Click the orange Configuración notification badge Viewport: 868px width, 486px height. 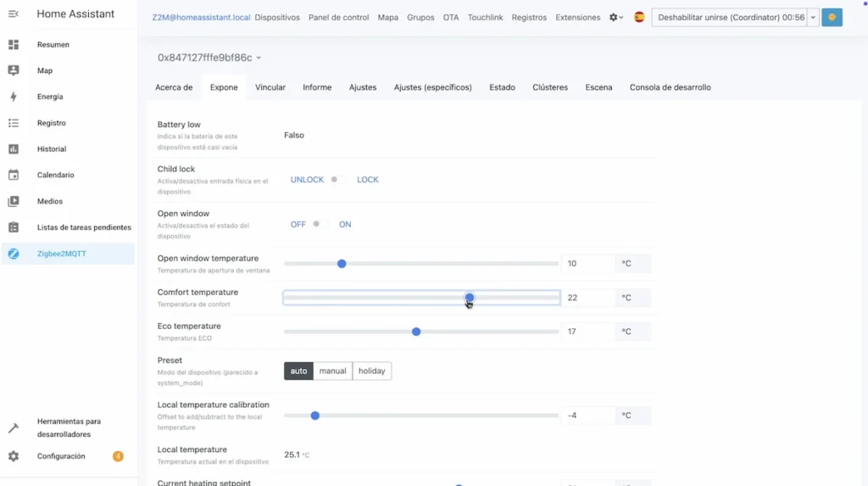(x=118, y=456)
